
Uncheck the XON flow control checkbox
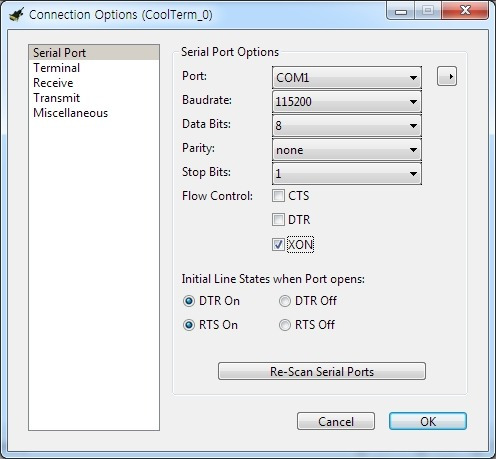278,244
